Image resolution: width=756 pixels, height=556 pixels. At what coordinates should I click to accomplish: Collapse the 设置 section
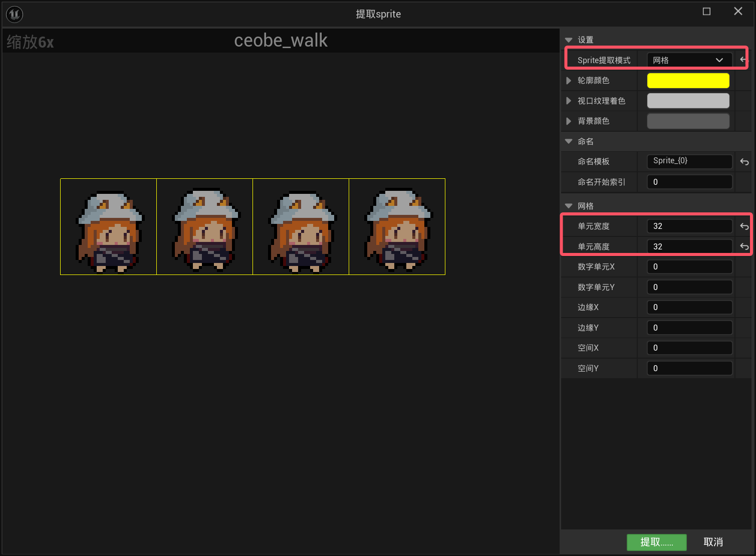(569, 40)
